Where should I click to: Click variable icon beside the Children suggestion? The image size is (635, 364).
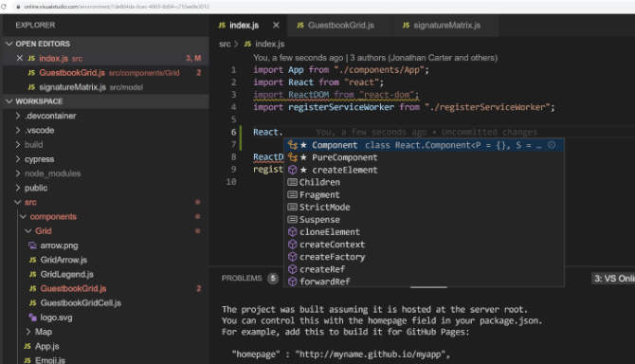(293, 183)
